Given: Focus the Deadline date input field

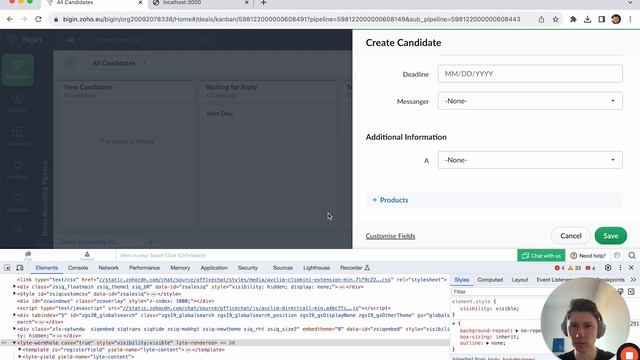Looking at the screenshot, I should coord(530,74).
